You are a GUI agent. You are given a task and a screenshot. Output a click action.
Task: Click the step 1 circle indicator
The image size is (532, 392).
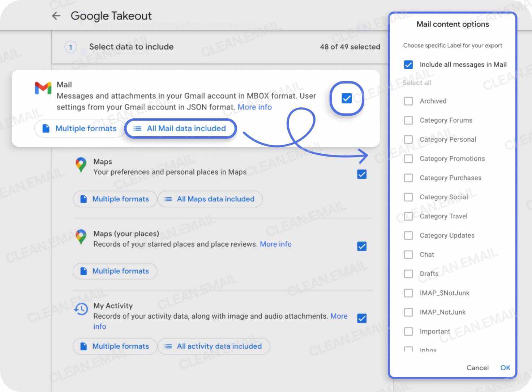[70, 47]
